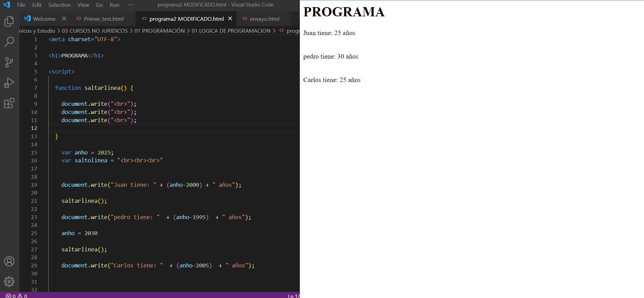
Task: Open the Run menu
Action: click(x=114, y=5)
